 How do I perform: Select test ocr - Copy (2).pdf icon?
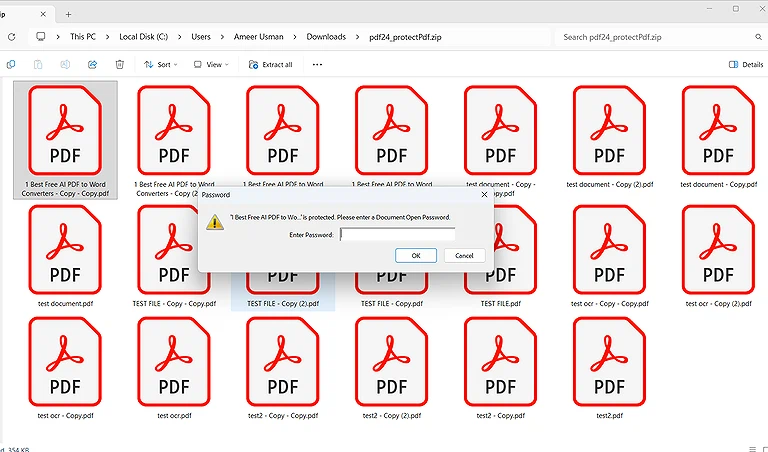pyautogui.click(x=718, y=249)
